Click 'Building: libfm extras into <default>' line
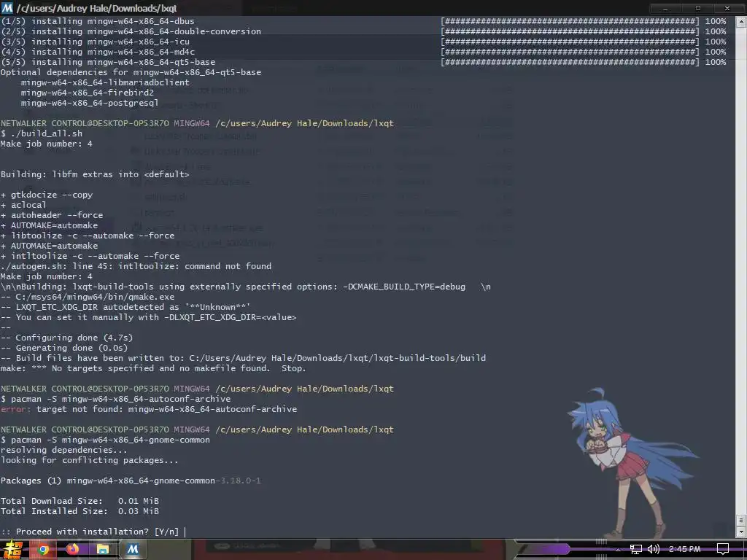The height and width of the screenshot is (560, 747). 95,174
